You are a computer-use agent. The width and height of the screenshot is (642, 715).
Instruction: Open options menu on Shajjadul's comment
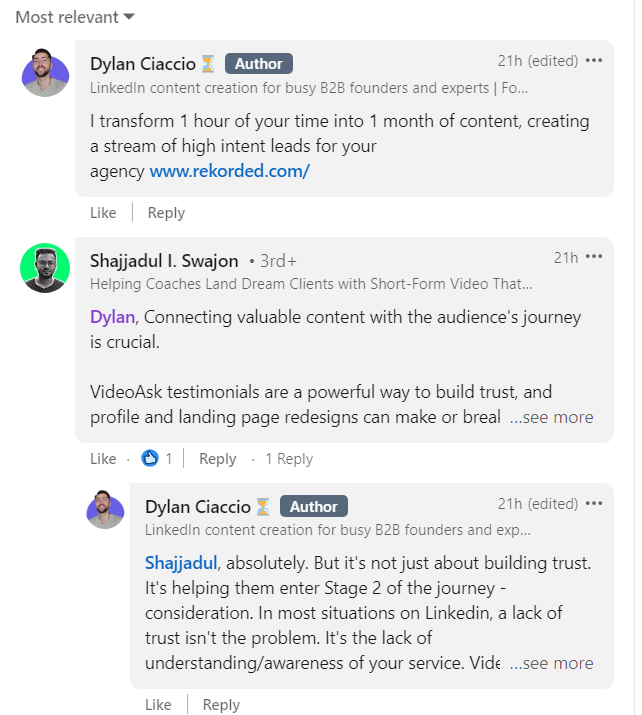pos(594,257)
